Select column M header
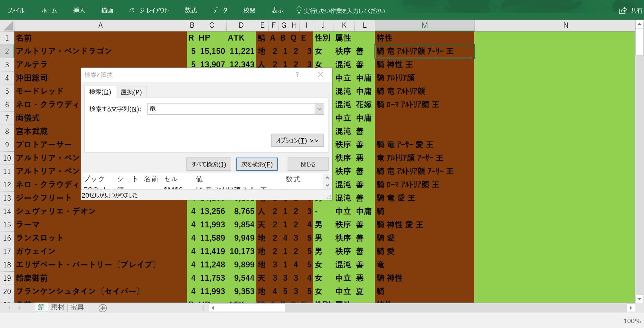 tap(424, 25)
